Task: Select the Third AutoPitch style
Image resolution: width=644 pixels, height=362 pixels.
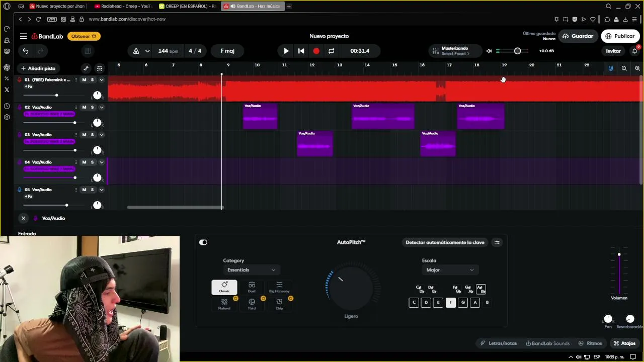Action: coord(252,304)
